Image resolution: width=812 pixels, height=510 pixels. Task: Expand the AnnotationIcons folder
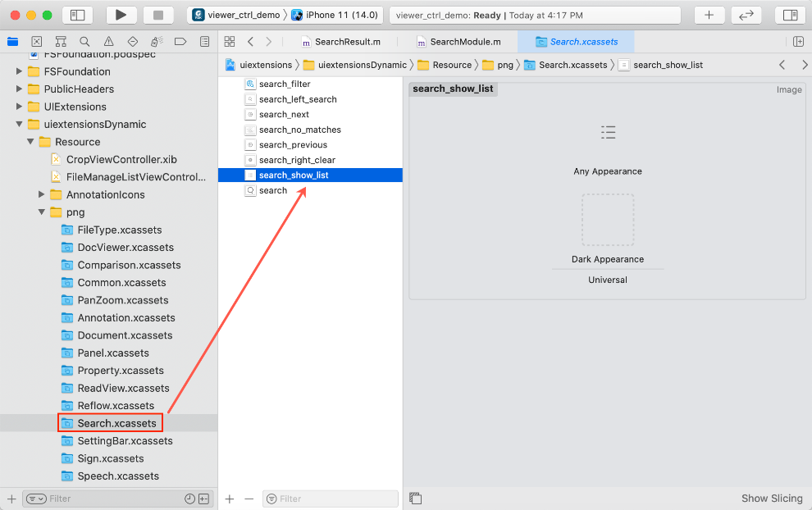pos(42,195)
